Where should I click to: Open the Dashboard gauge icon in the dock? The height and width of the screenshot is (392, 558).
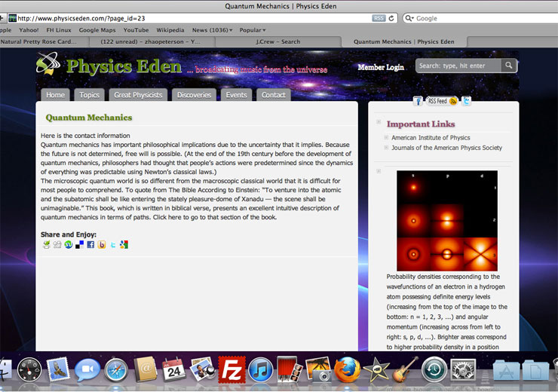click(29, 370)
